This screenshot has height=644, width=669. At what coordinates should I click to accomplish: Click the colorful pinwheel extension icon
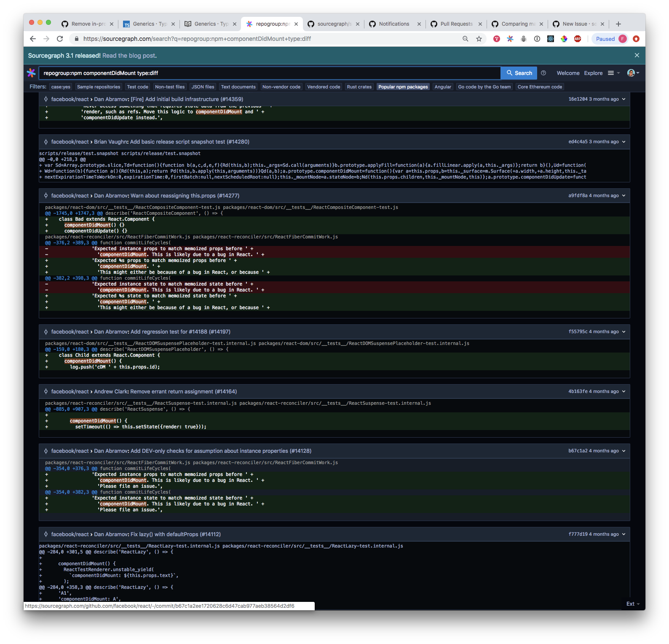[564, 39]
